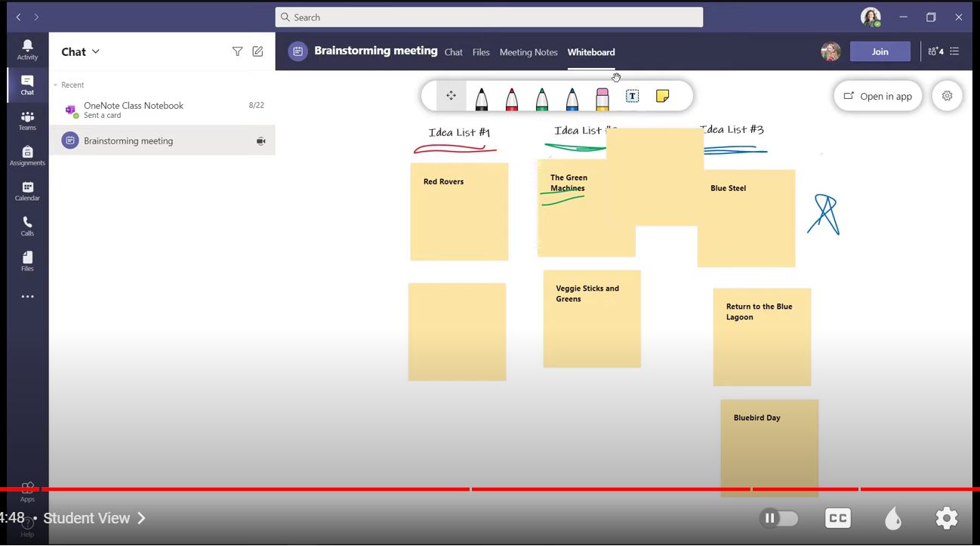Switch to the Meeting Notes tab
This screenshot has width=980, height=546.
(529, 52)
